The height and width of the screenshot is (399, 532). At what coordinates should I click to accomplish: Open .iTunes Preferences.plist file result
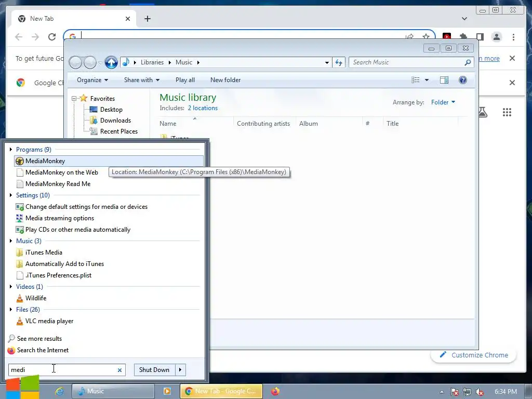pos(54,275)
